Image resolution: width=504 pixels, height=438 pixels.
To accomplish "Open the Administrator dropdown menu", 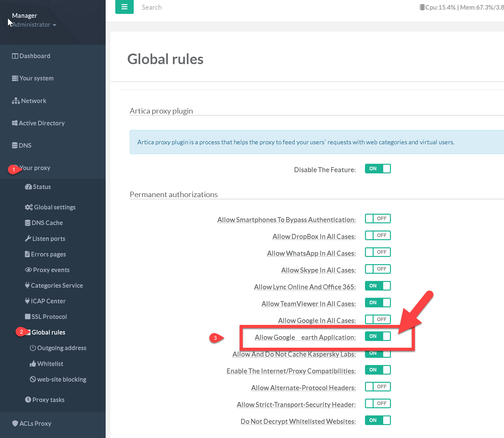I will [34, 25].
